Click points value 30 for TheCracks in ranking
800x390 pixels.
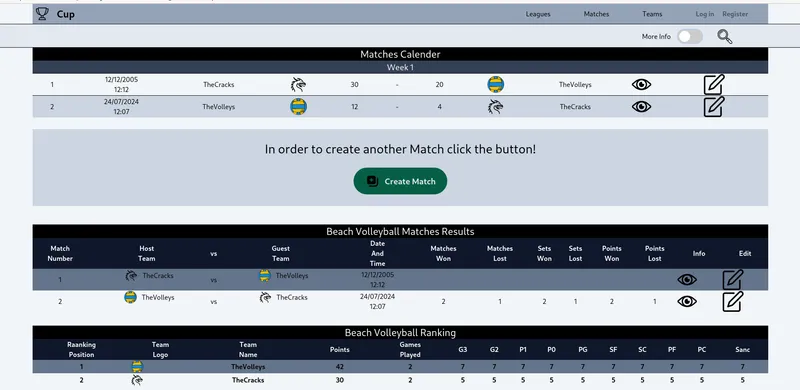point(340,380)
